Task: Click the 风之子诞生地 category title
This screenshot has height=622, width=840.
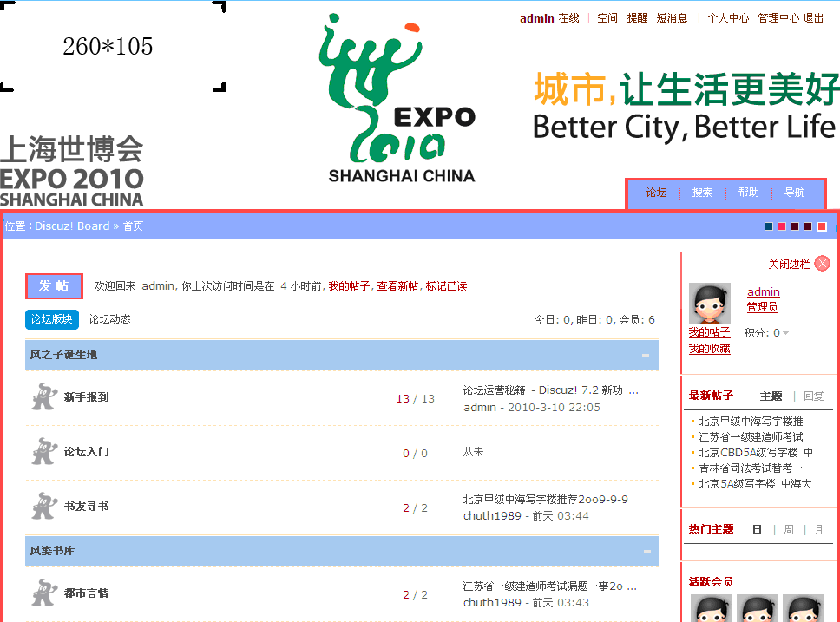Action: click(x=63, y=355)
